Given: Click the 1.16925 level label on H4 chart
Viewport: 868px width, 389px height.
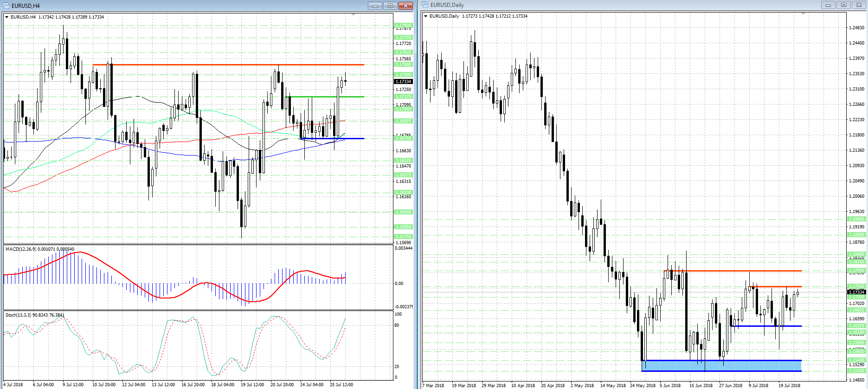Looking at the screenshot, I should 403,121.
